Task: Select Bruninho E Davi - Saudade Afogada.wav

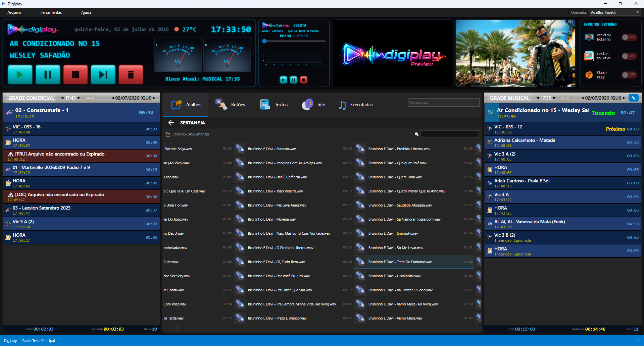Action: [414, 205]
